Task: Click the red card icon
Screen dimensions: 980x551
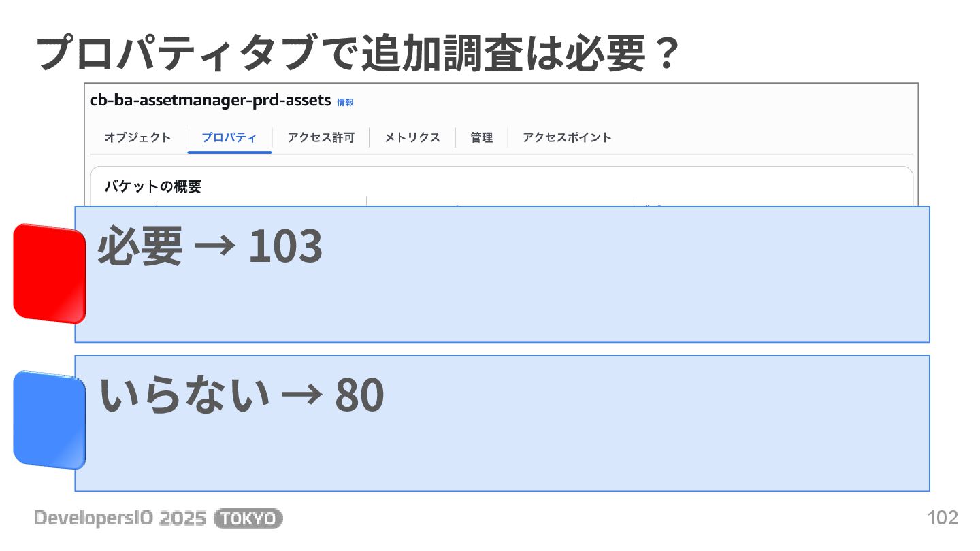Action: pos(50,273)
